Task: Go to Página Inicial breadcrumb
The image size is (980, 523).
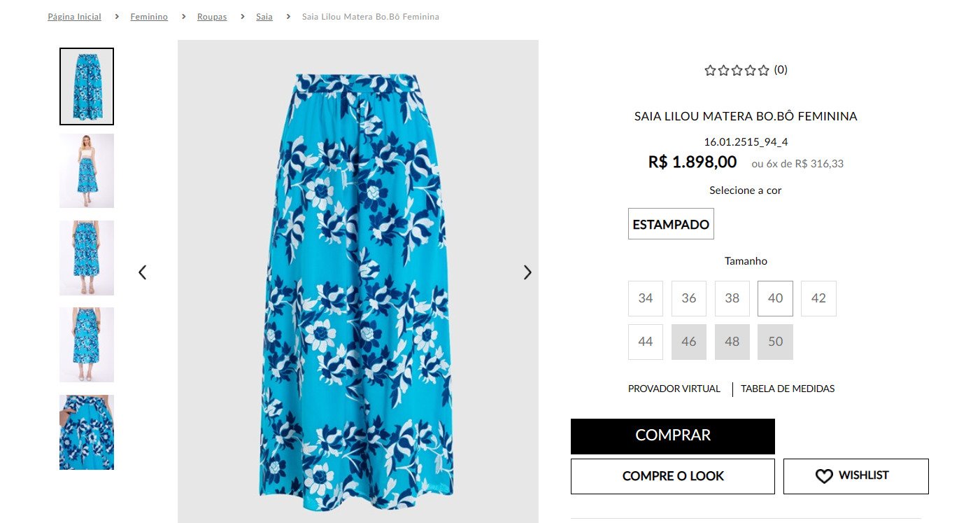Action: pyautogui.click(x=74, y=17)
